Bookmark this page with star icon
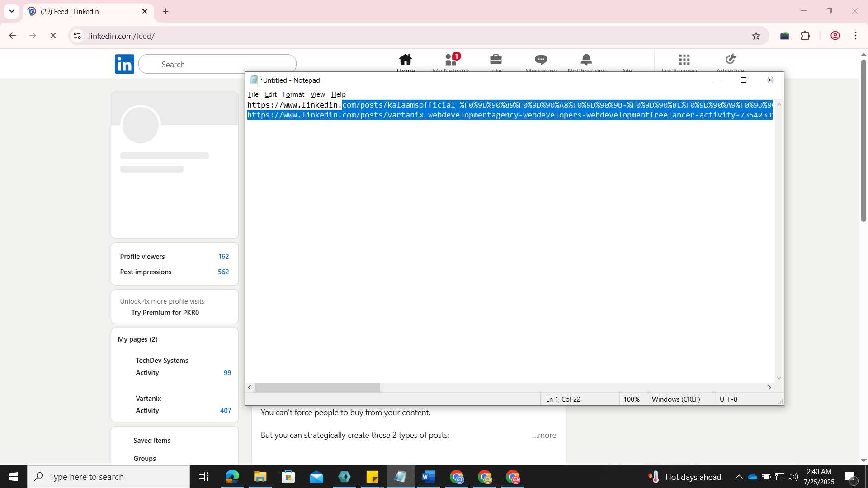The width and height of the screenshot is (868, 488). (756, 36)
